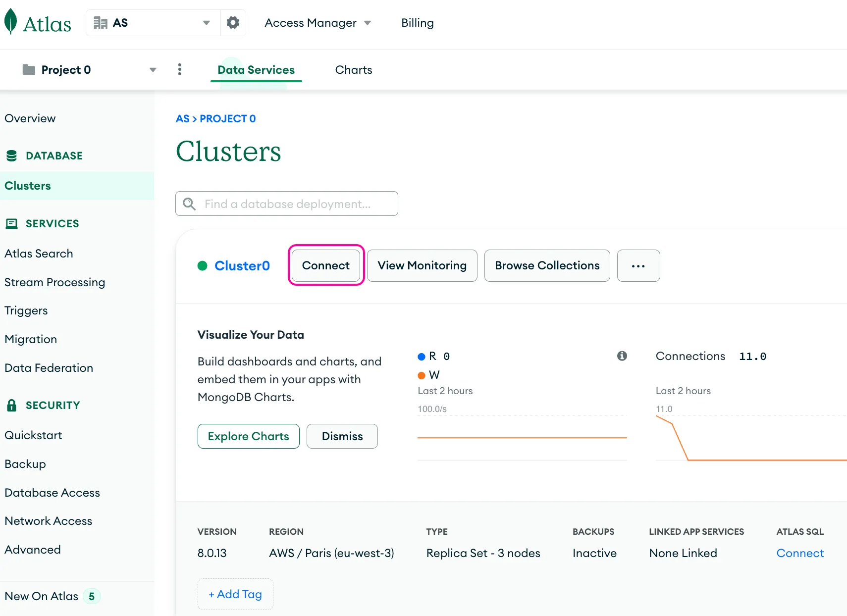Open Stream Processing page
The height and width of the screenshot is (616, 847).
click(54, 282)
